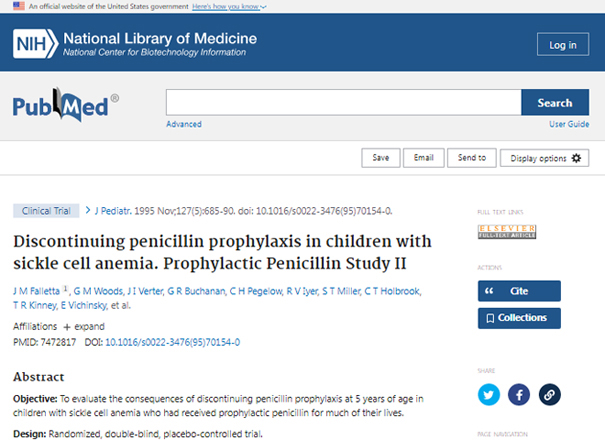605x440 pixels.
Task: Open the Clinical Trial publication type tag
Action: 46,211
